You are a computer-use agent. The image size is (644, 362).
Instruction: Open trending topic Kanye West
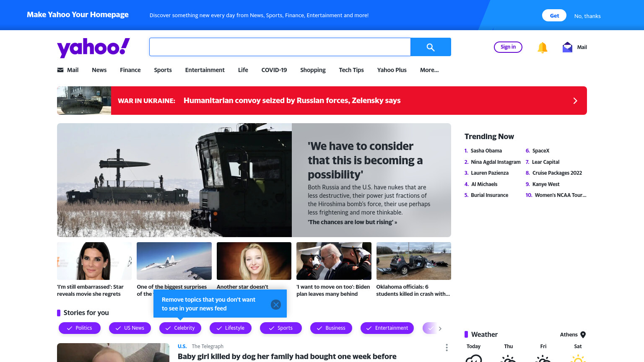[546, 184]
